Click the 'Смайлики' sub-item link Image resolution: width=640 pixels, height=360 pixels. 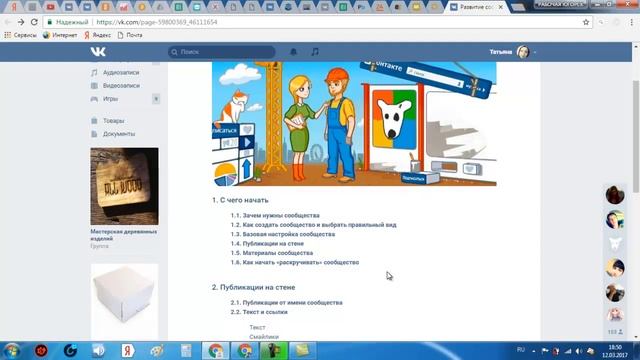(x=264, y=337)
